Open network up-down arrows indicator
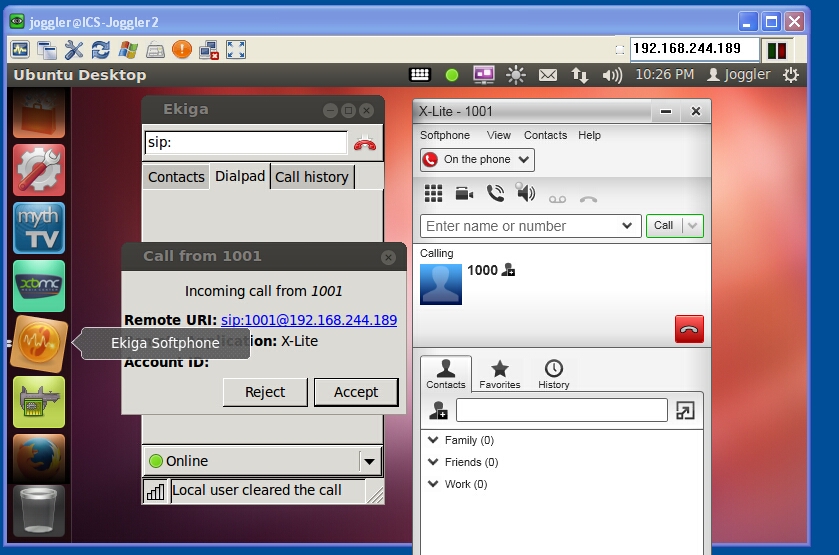839x555 pixels. coord(579,75)
